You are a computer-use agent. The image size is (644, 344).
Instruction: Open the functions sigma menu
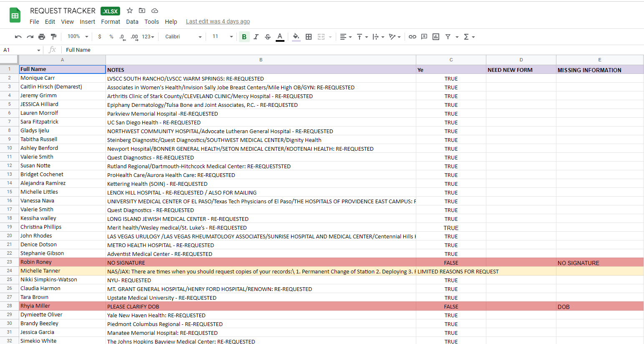click(469, 37)
